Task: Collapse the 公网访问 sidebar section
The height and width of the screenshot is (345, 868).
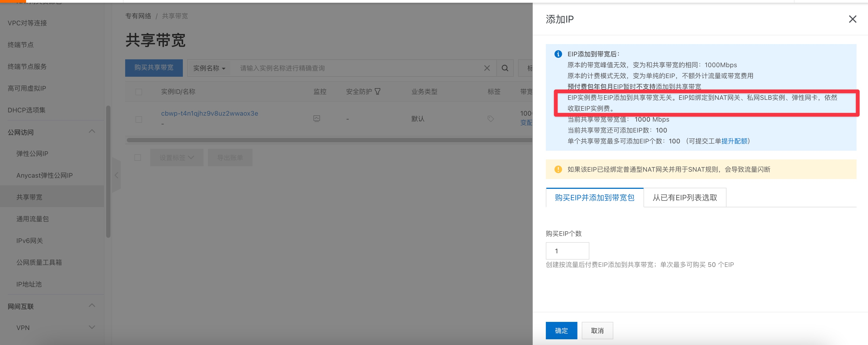Action: [92, 131]
